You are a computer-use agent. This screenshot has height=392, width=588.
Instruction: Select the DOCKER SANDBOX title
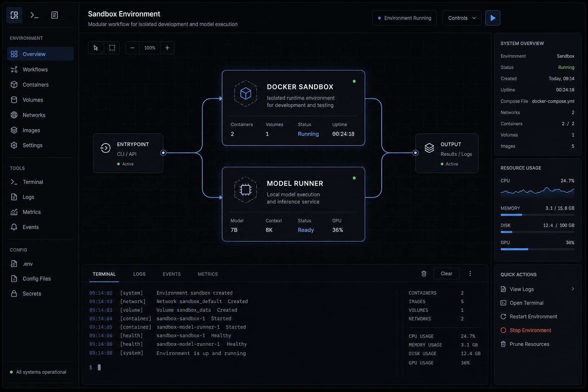[300, 87]
